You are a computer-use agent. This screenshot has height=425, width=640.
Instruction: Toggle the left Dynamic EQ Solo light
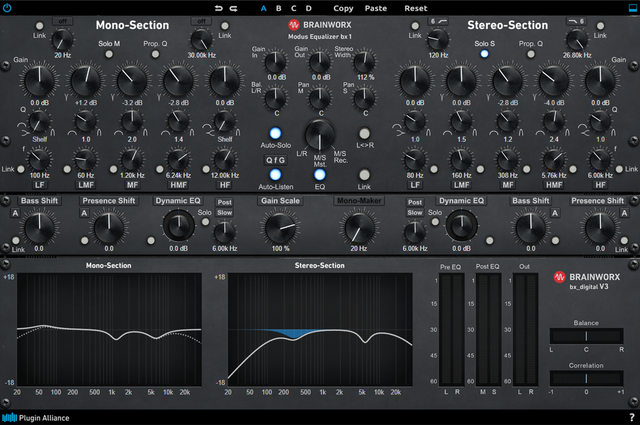(x=205, y=222)
